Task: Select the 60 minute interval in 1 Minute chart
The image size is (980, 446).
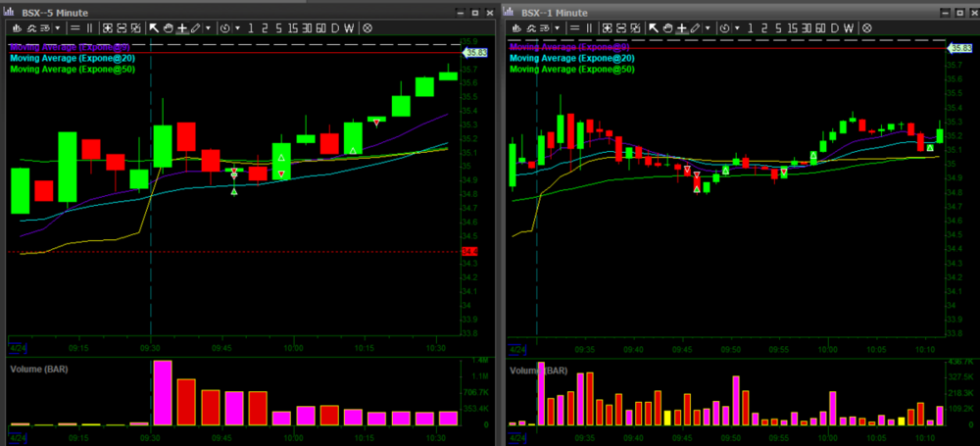Action: (819, 28)
